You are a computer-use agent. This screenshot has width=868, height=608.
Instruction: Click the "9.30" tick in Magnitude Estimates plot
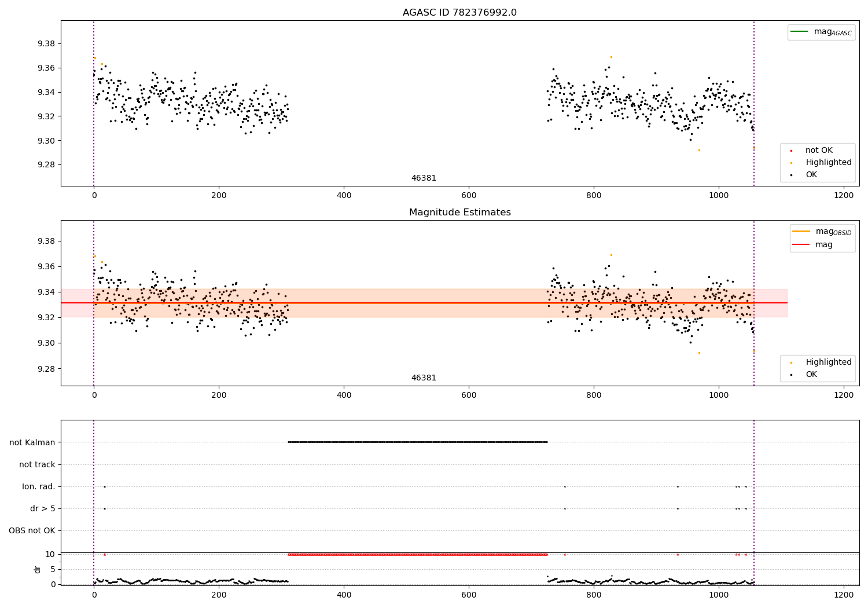(46, 343)
